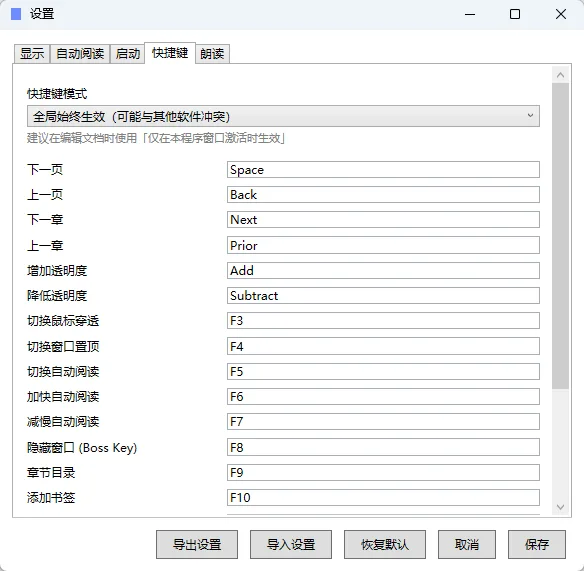Screen dimensions: 584x571
Task: Click the 下一页 hotkey field (Space)
Action: [x=383, y=170]
